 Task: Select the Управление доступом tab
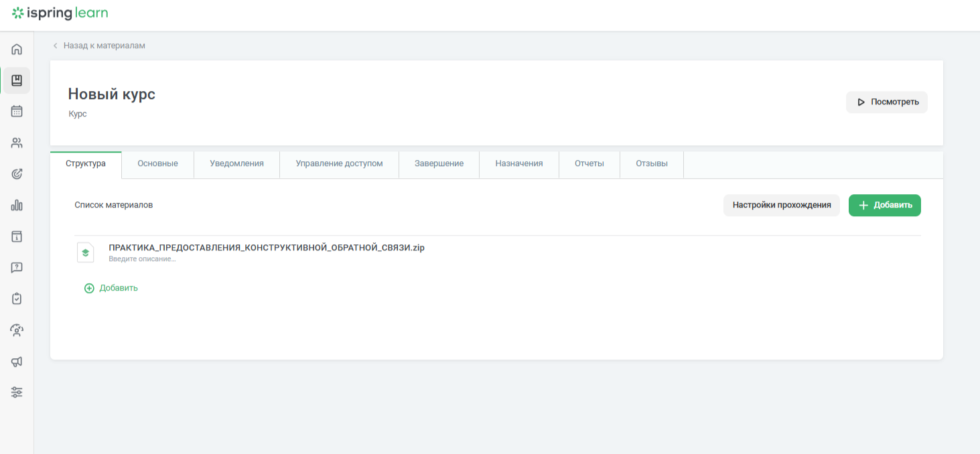[339, 163]
